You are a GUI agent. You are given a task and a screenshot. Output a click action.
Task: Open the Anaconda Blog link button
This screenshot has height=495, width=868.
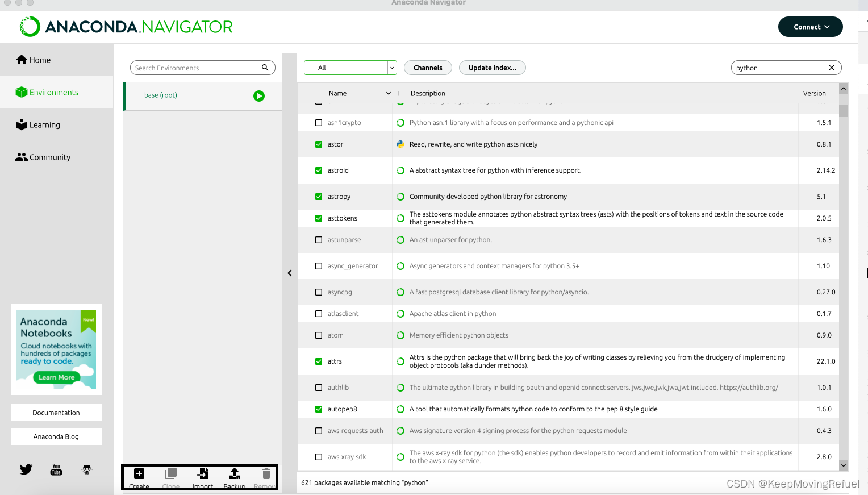56,436
